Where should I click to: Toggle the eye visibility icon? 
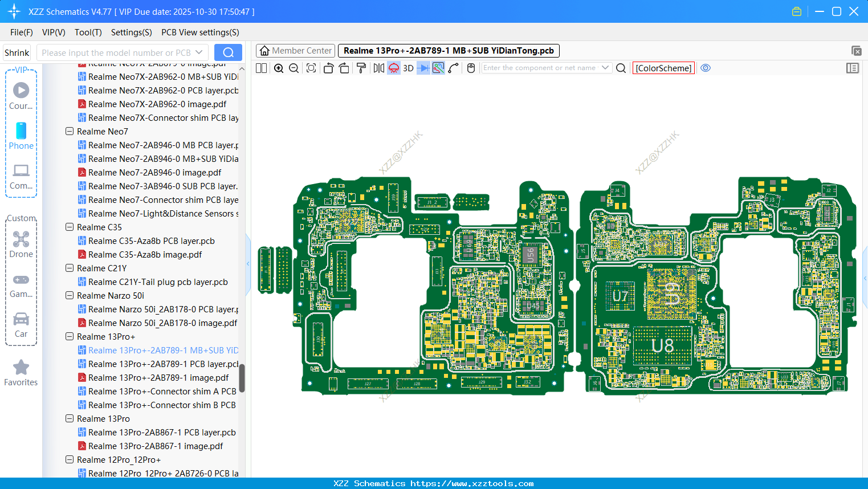point(706,68)
